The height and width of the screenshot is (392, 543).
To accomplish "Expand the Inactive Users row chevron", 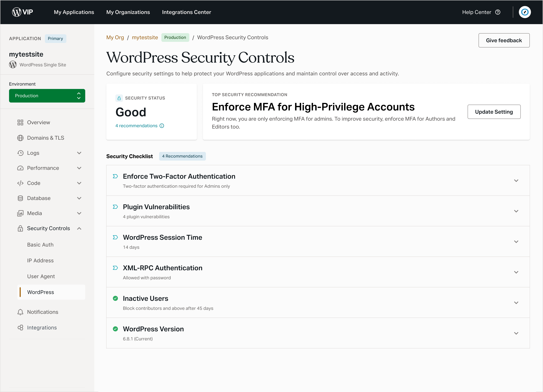I will point(516,303).
